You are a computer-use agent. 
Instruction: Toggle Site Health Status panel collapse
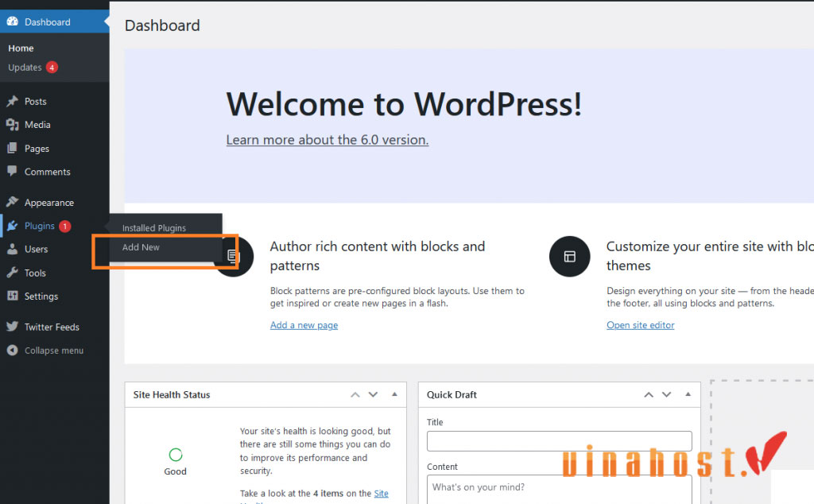394,394
